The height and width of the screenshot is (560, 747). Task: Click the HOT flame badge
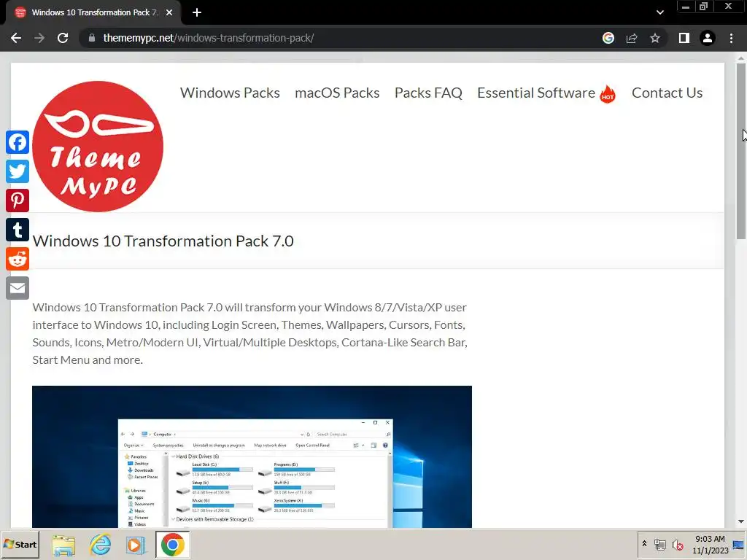pos(608,94)
